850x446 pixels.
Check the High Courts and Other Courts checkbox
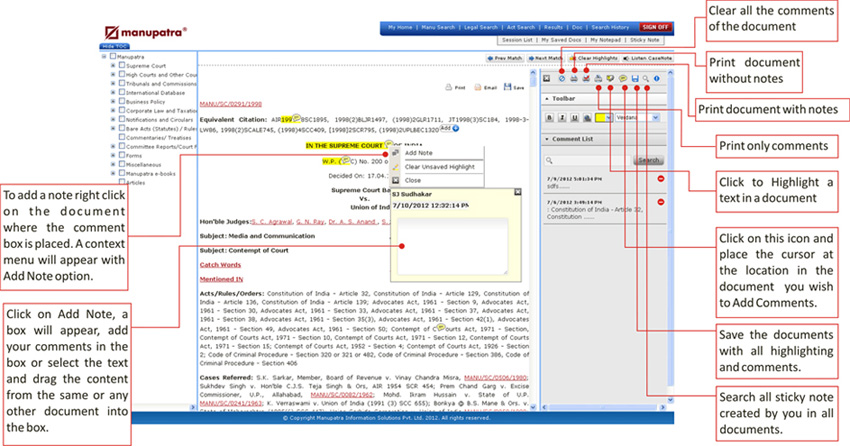coord(122,74)
